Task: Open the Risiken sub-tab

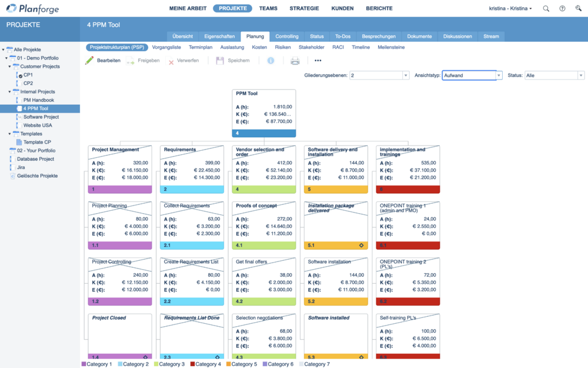Action: click(x=283, y=47)
